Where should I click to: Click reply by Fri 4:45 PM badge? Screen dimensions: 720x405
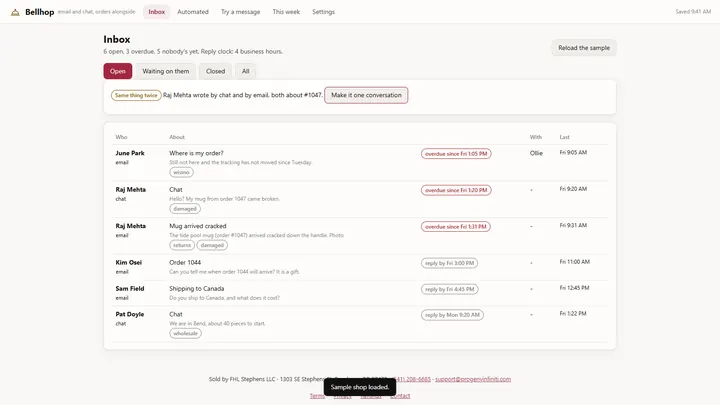pos(450,289)
